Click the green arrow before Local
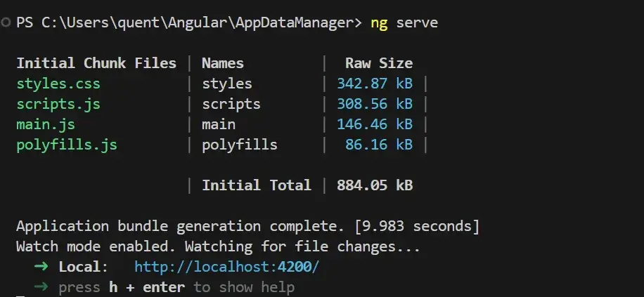 point(41,268)
